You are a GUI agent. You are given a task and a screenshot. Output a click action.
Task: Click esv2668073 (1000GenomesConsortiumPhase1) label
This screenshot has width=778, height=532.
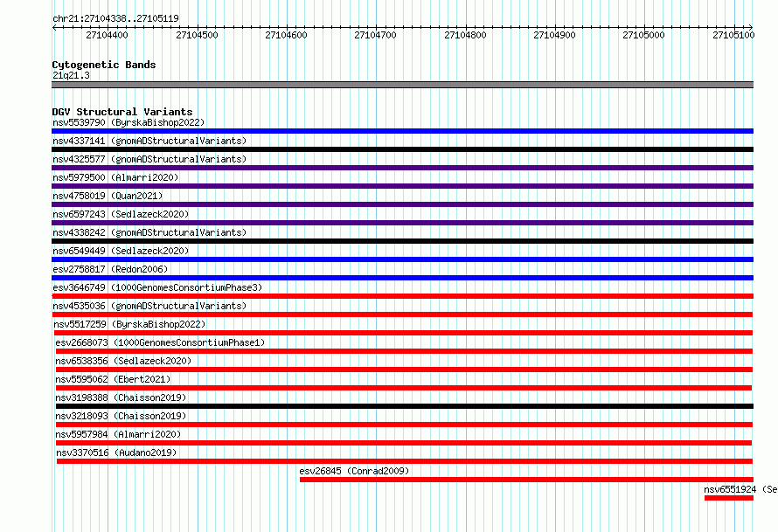[x=160, y=342]
